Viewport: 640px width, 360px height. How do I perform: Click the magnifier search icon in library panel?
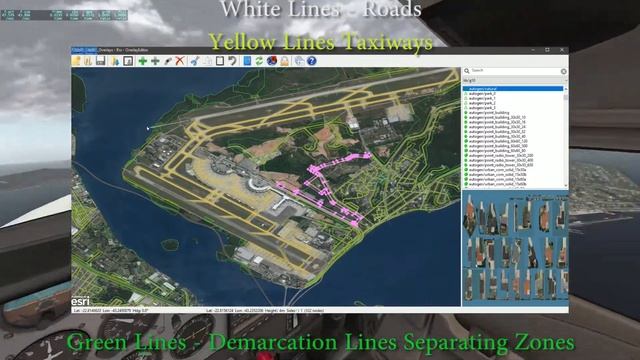tap(467, 71)
